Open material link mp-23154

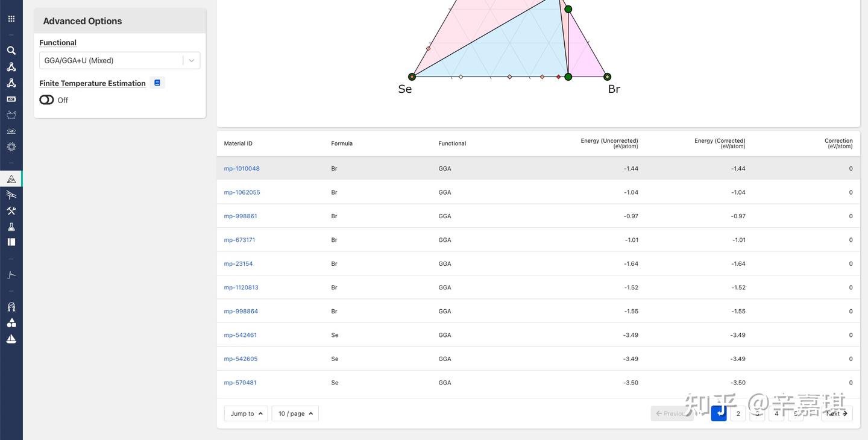click(x=238, y=264)
